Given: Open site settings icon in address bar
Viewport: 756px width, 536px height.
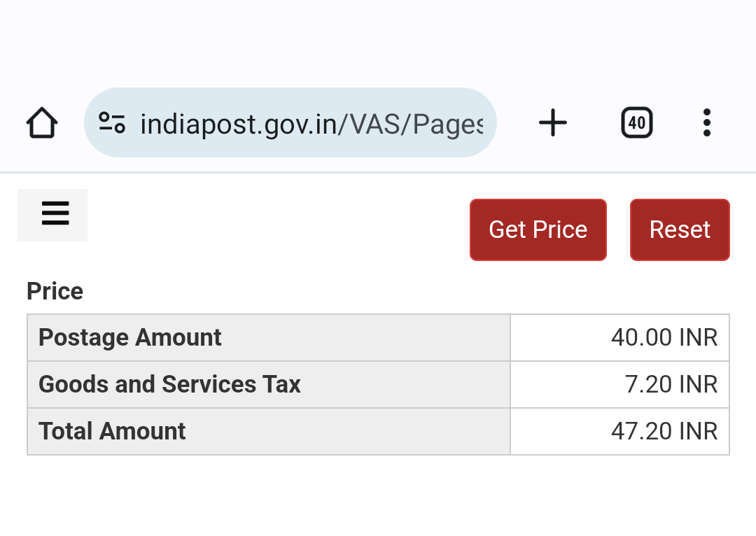Looking at the screenshot, I should click(112, 122).
